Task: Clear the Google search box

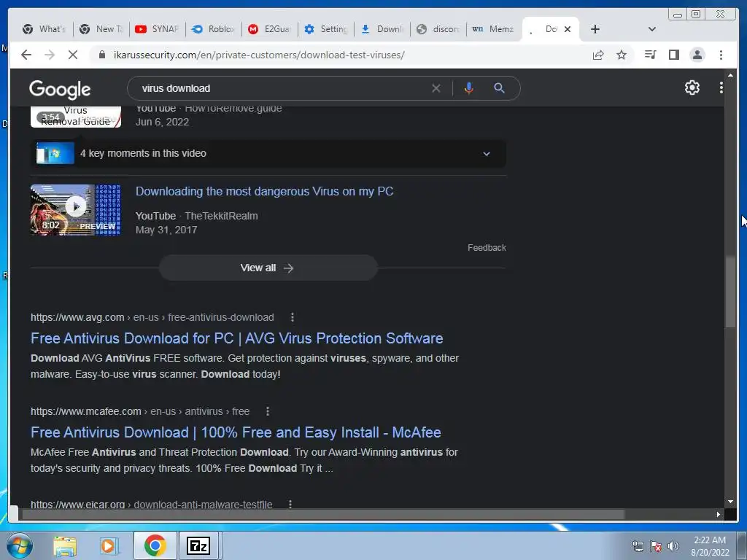Action: (x=436, y=88)
